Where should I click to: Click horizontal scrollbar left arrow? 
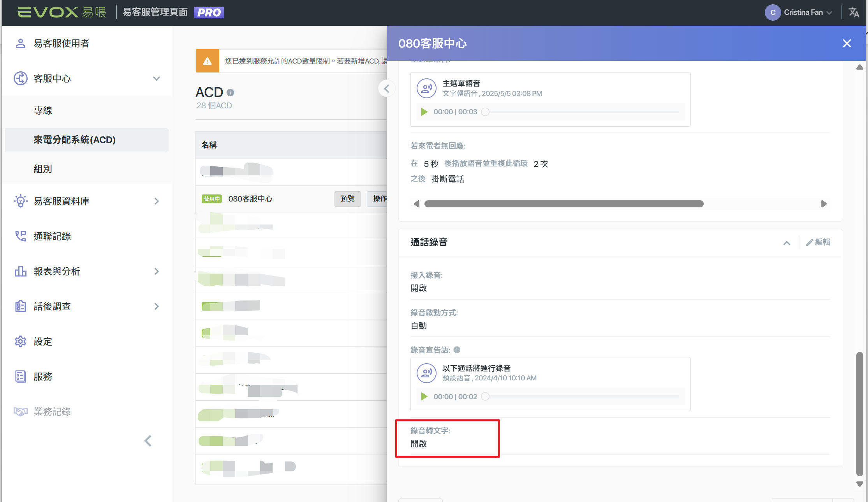416,204
